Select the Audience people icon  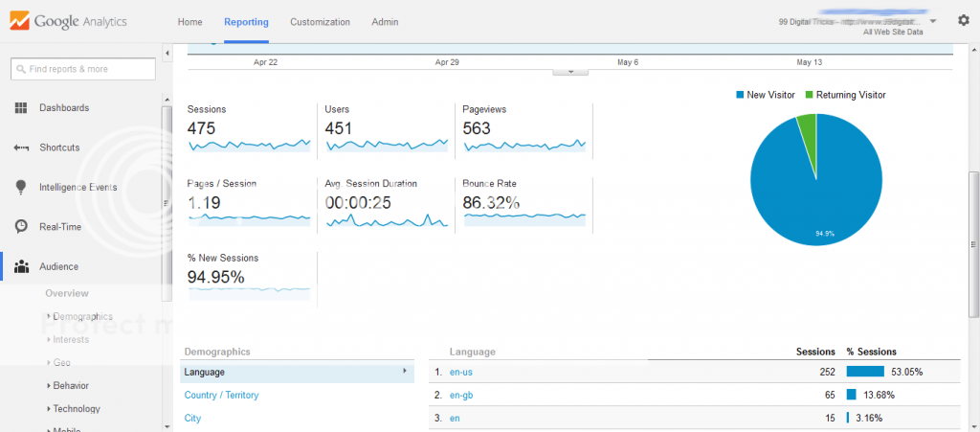tap(21, 266)
